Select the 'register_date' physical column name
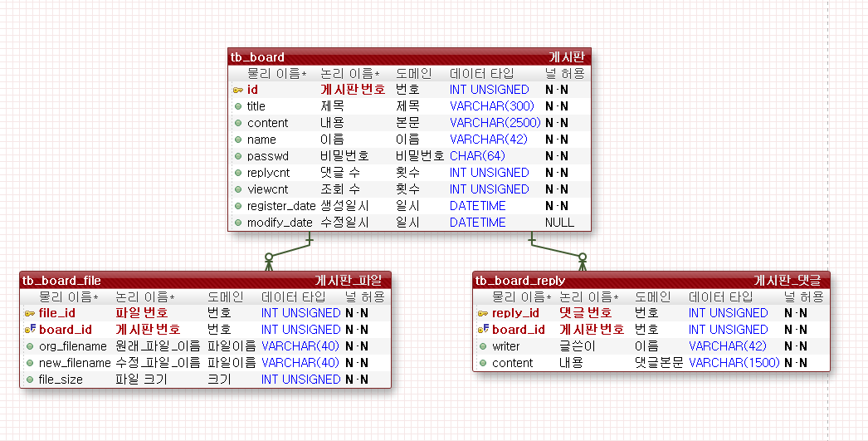This screenshot has width=868, height=441. click(281, 206)
